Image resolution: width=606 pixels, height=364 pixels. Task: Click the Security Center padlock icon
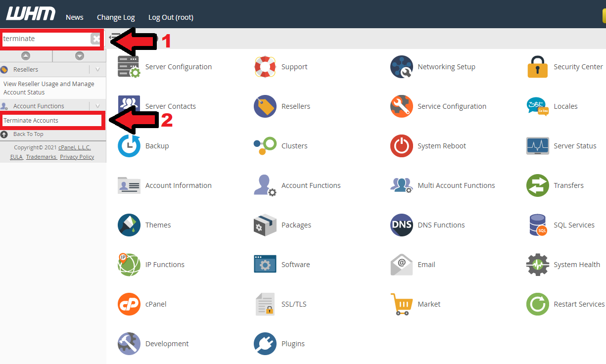pyautogui.click(x=537, y=67)
